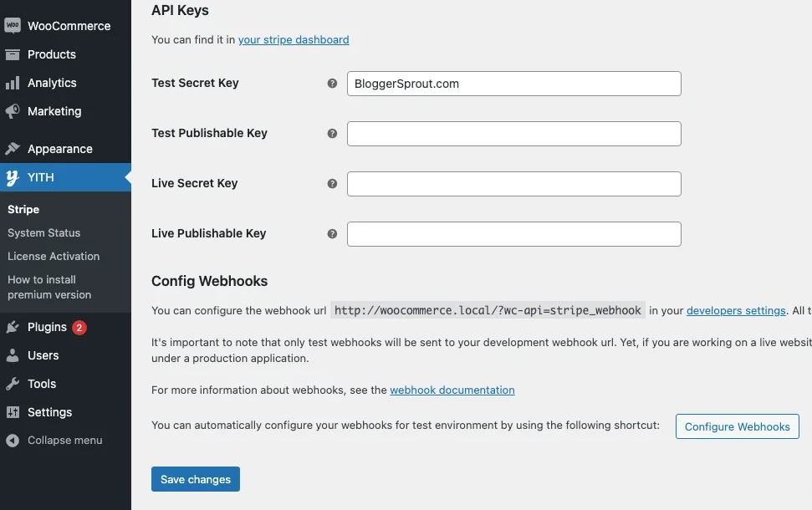Click the Live Secret Key label

point(195,183)
